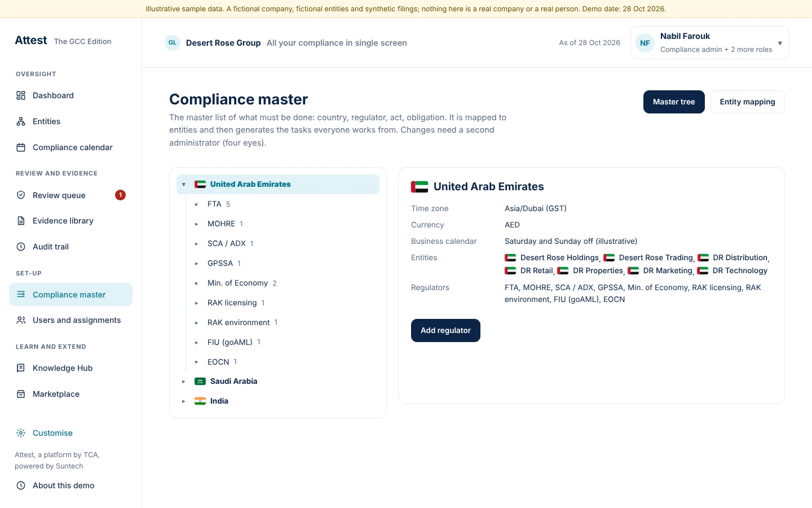
Task: Click the Knowledge Hub book icon
Action: [21, 368]
